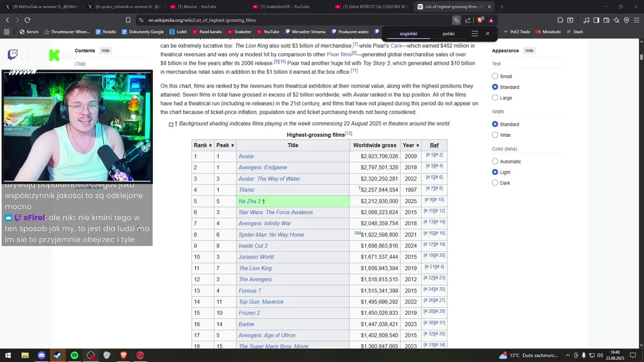Open Top Gun: Maverick link
Screen dimensions: 644x362
[x=261, y=302]
